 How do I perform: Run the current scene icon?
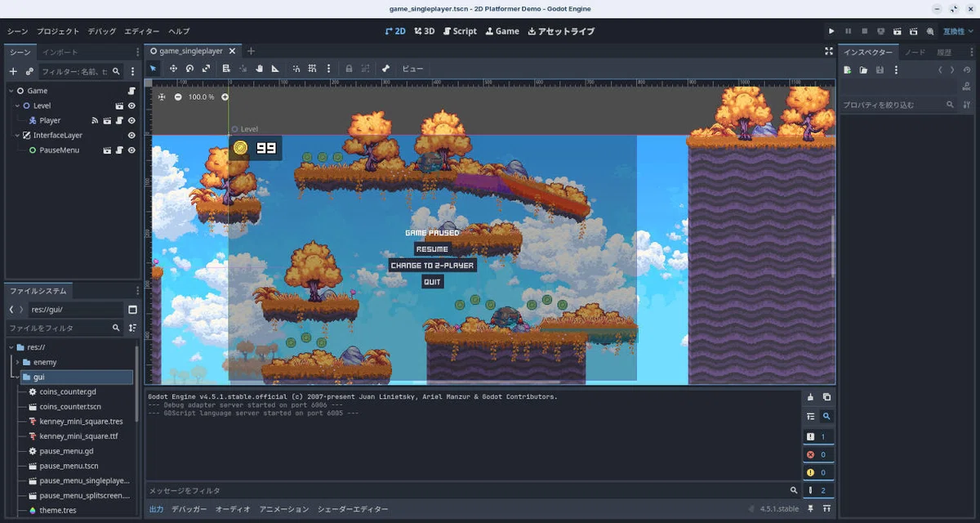click(898, 31)
